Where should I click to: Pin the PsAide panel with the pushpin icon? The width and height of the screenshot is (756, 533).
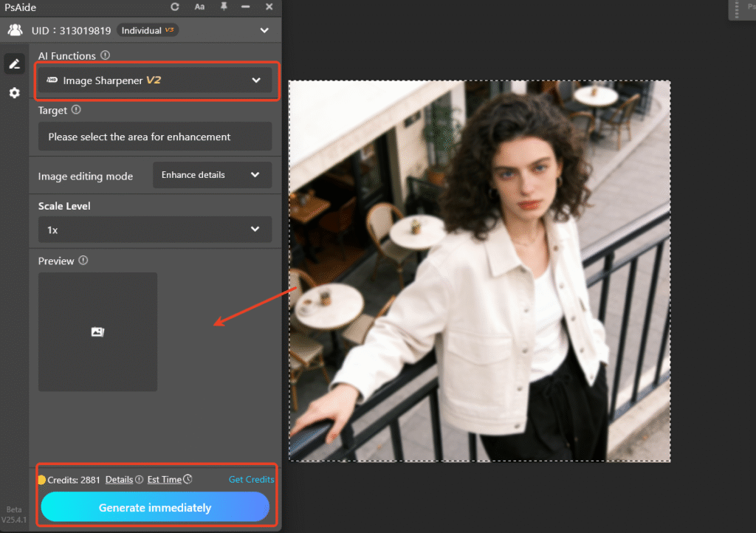coord(224,7)
